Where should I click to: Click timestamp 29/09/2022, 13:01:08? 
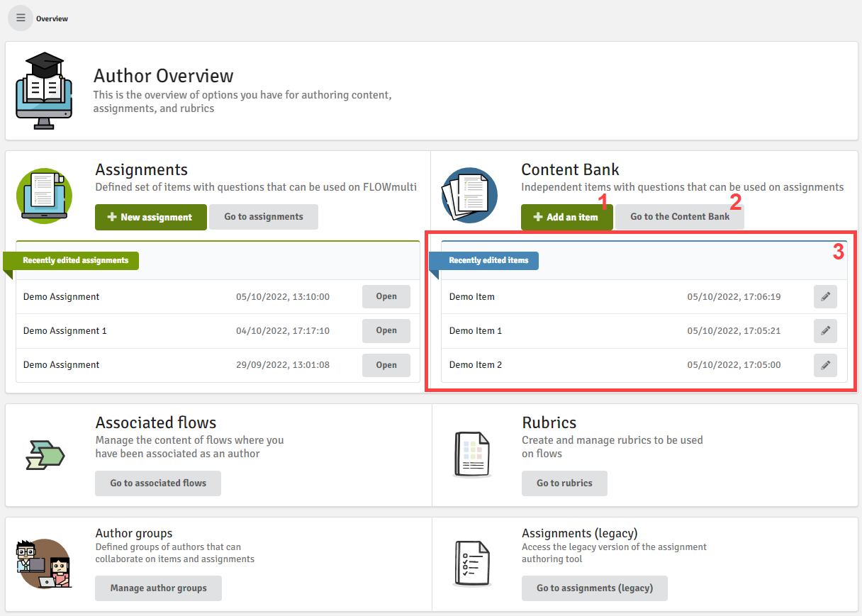pyautogui.click(x=283, y=365)
